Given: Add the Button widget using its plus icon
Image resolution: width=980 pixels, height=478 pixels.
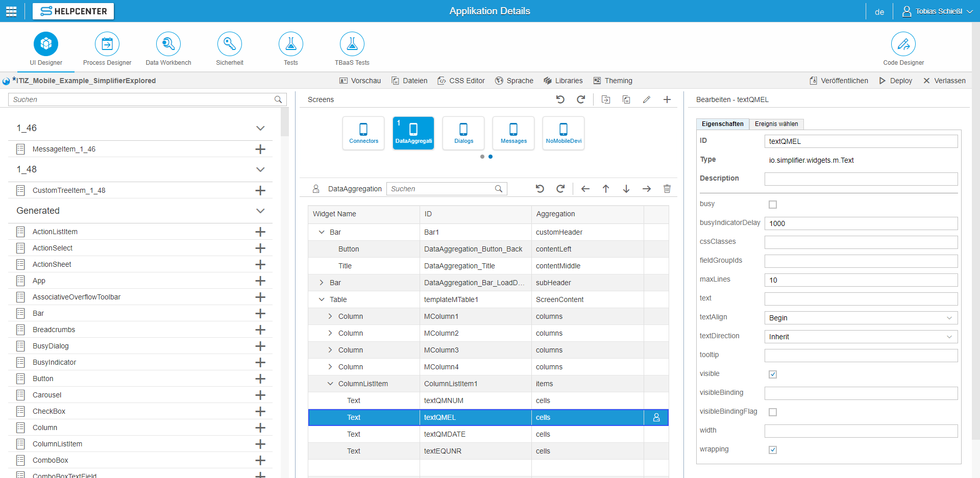Looking at the screenshot, I should [x=260, y=379].
